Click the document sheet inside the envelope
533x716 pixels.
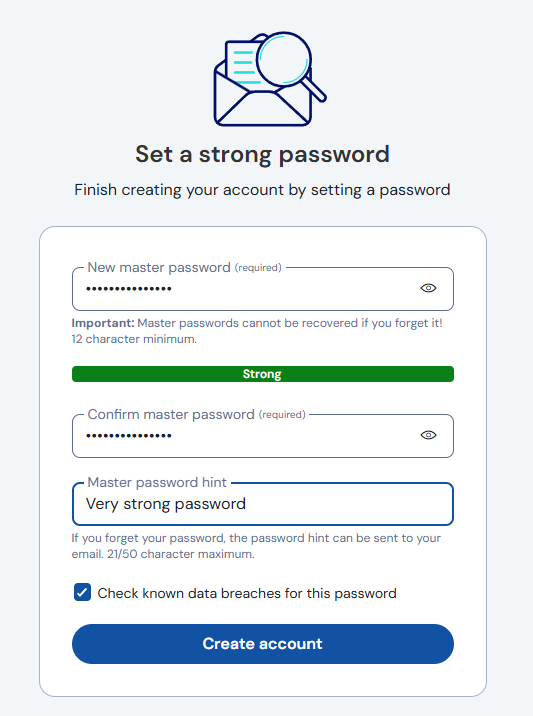tap(243, 63)
